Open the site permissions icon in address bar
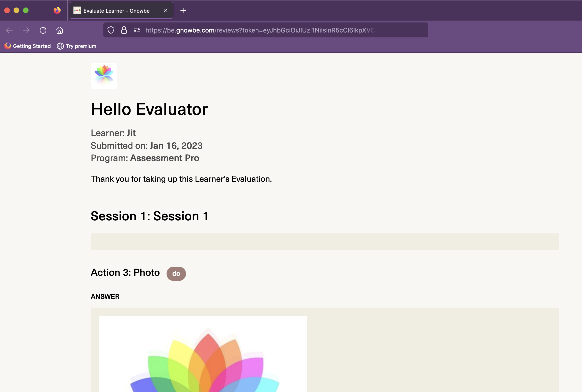Image resolution: width=582 pixels, height=392 pixels. pos(137,30)
